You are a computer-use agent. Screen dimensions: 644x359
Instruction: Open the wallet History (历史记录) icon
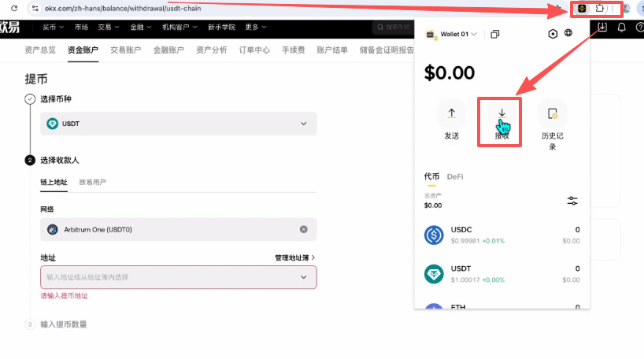(x=553, y=114)
